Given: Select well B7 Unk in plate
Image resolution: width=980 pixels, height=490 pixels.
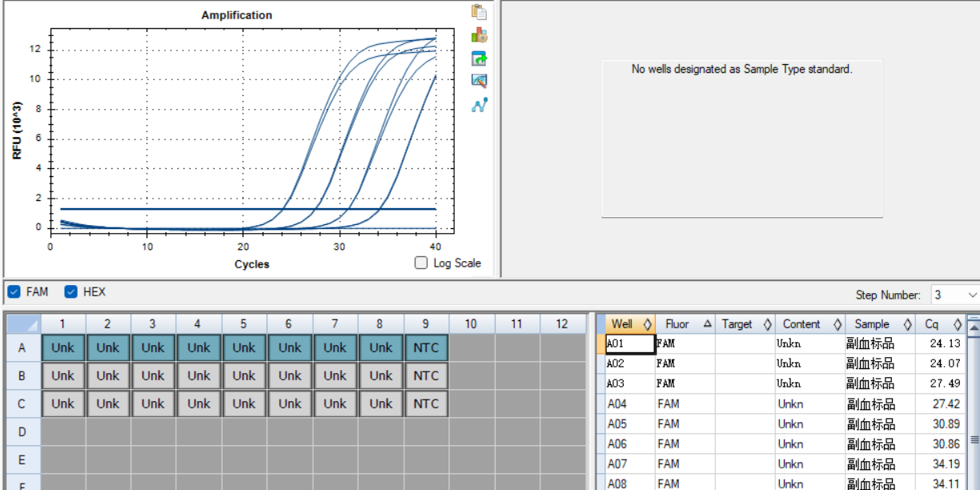Looking at the screenshot, I should coord(335,376).
